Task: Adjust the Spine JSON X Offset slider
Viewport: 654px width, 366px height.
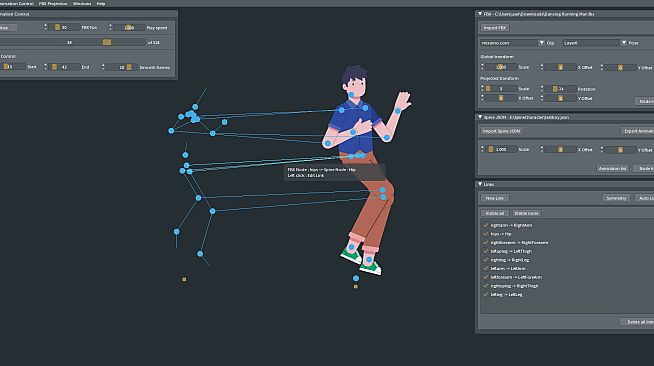Action: [561, 149]
